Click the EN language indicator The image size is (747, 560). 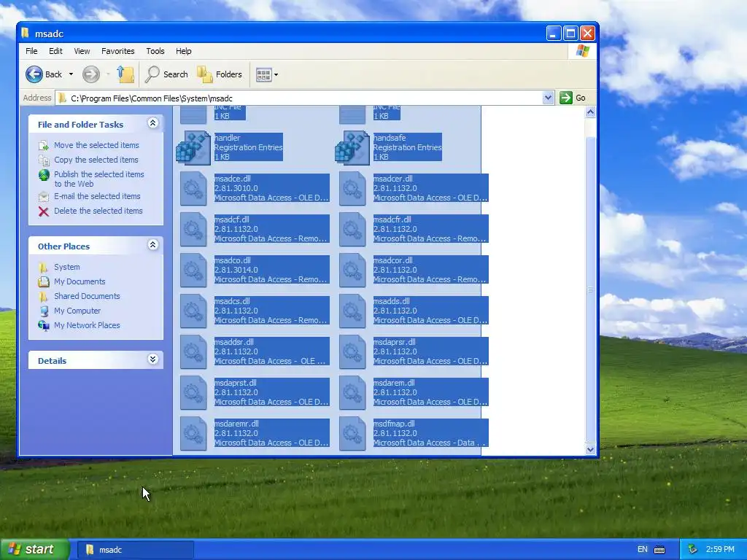click(642, 550)
